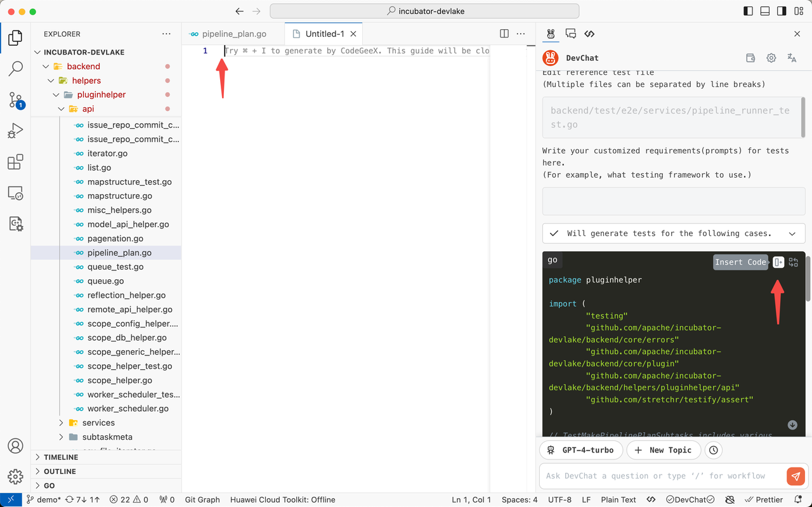Toggle Panel layout button
Screen dimensions: 812x507
(x=765, y=11)
